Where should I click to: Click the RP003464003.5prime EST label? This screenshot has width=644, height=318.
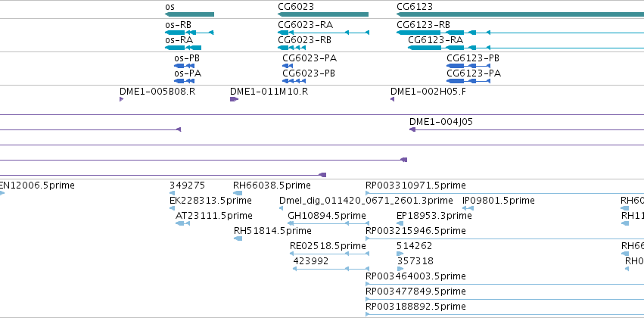(x=415, y=276)
